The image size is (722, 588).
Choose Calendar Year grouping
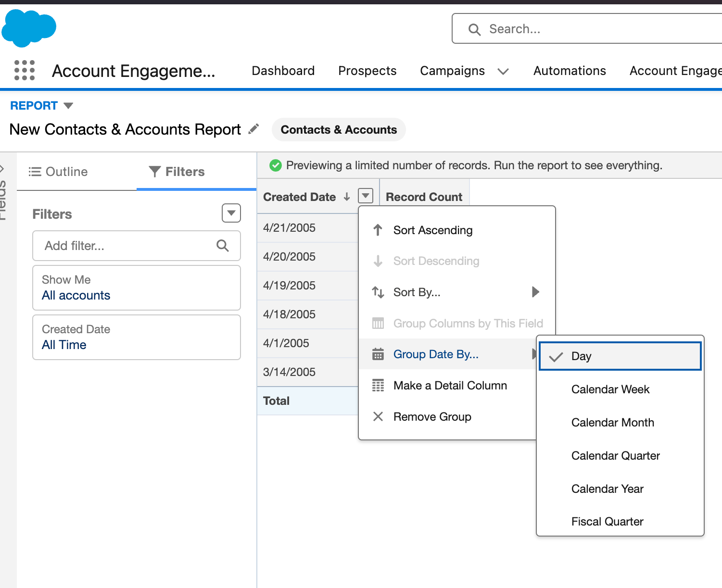pos(620,489)
